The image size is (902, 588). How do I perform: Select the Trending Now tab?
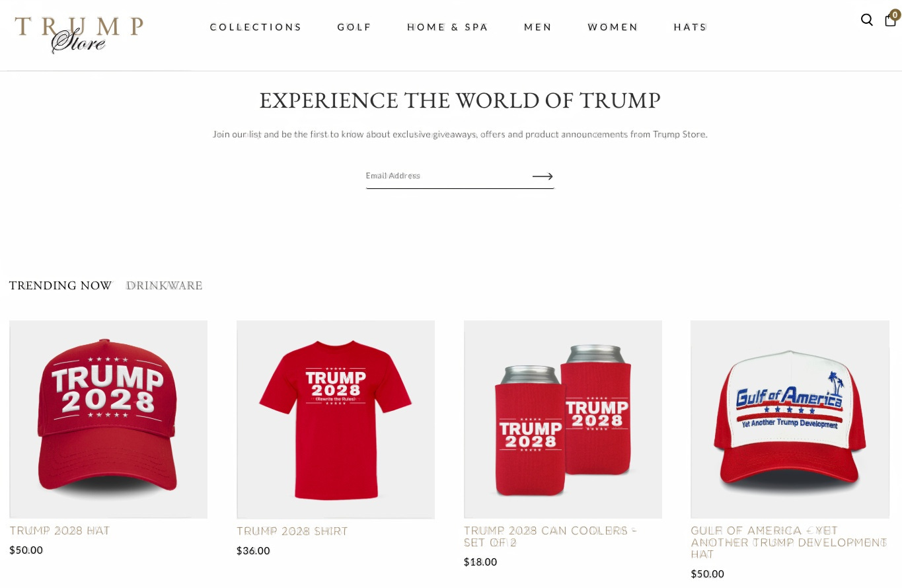tap(60, 285)
